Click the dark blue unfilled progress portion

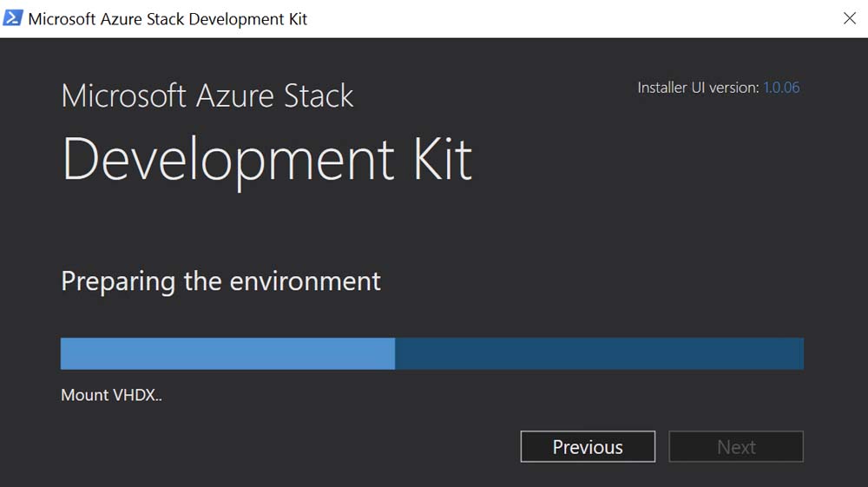[x=599, y=354]
